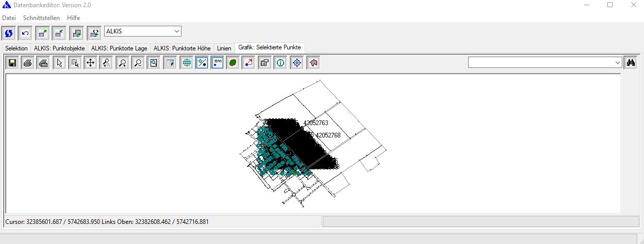The image size is (644, 244).
Task: Click the binoculars search icon
Action: click(630, 62)
